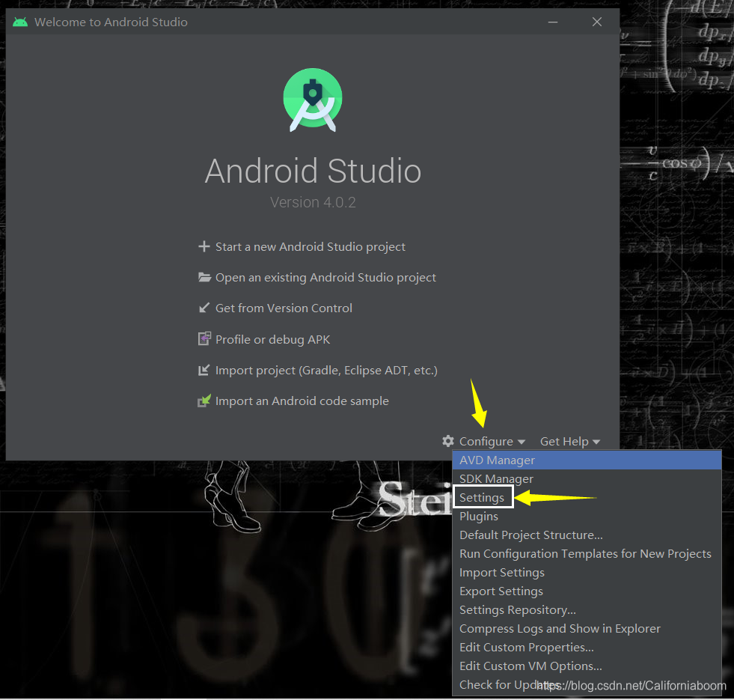Select Edit Custom Properties... menu item
This screenshot has width=734, height=700.
(x=587, y=648)
